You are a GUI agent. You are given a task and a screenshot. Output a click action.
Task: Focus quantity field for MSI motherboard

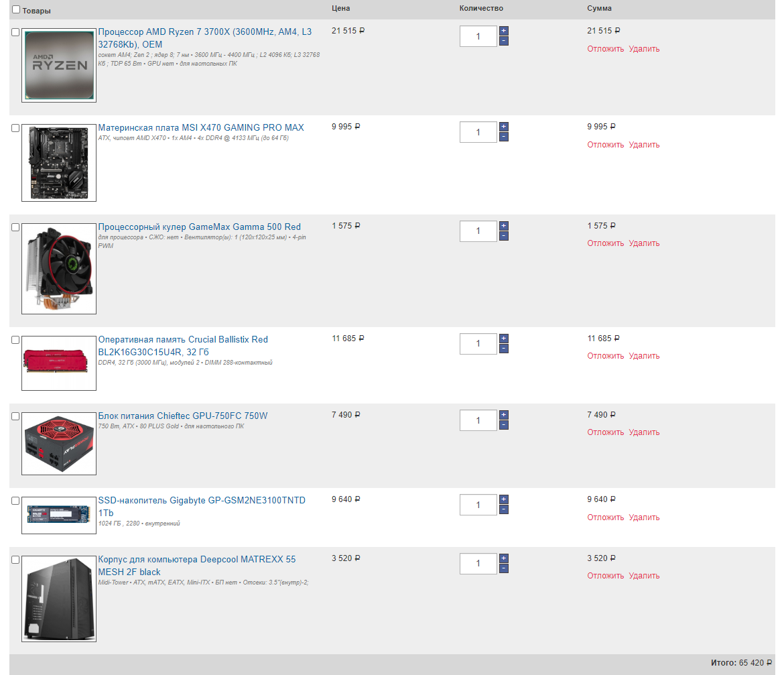pyautogui.click(x=478, y=132)
